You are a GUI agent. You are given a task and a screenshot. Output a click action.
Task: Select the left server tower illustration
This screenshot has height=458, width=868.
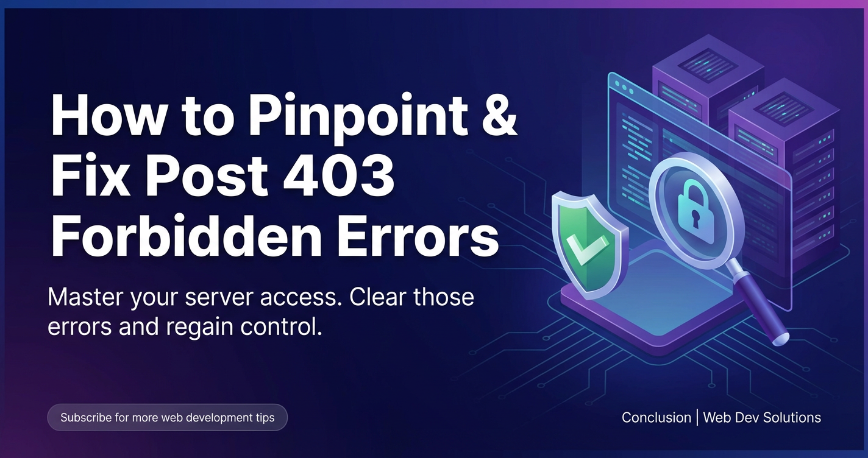click(x=707, y=79)
